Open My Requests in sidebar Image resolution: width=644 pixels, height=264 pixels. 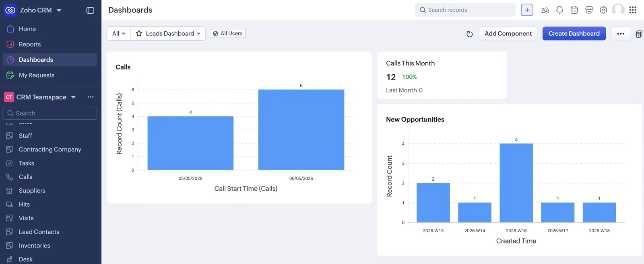point(50,75)
